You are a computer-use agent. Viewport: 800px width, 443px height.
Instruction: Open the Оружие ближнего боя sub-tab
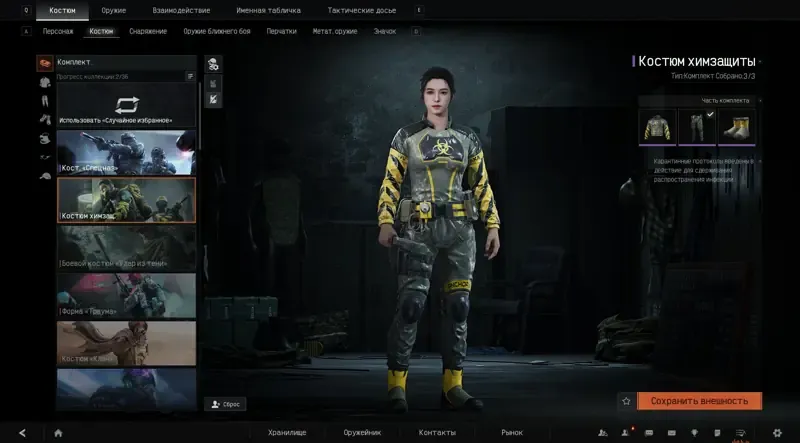(x=217, y=31)
